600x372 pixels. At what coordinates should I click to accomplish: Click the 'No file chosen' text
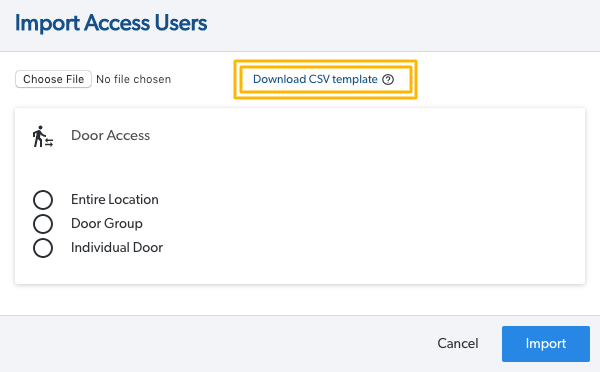click(x=134, y=79)
